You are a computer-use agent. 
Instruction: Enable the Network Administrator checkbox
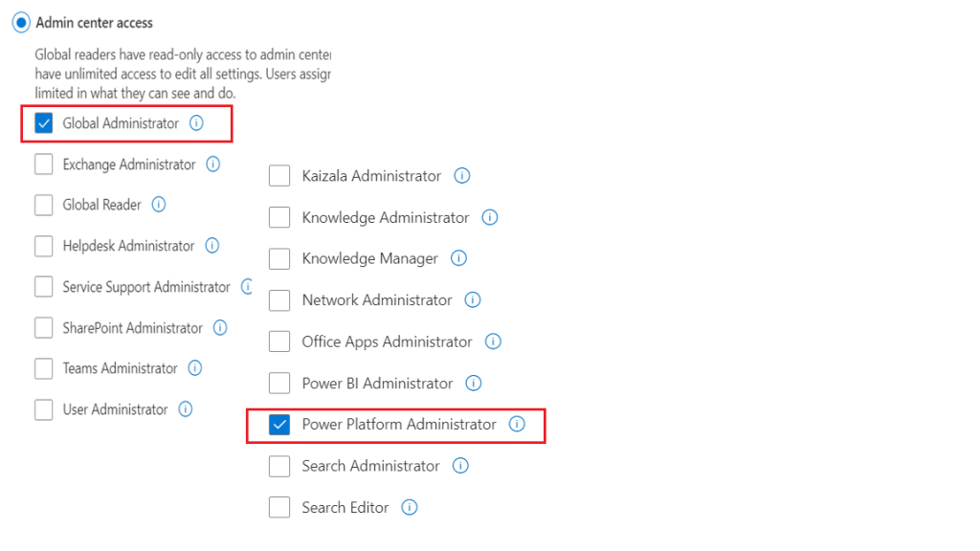[x=279, y=300]
